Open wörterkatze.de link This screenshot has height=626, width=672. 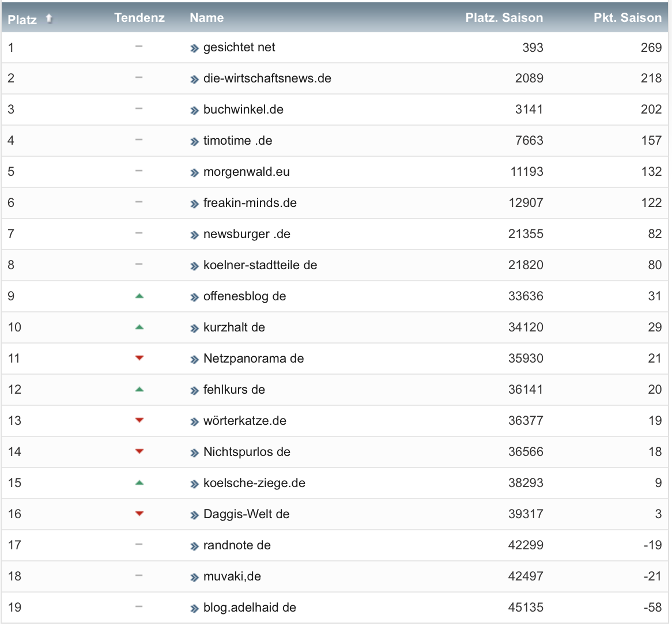point(245,421)
